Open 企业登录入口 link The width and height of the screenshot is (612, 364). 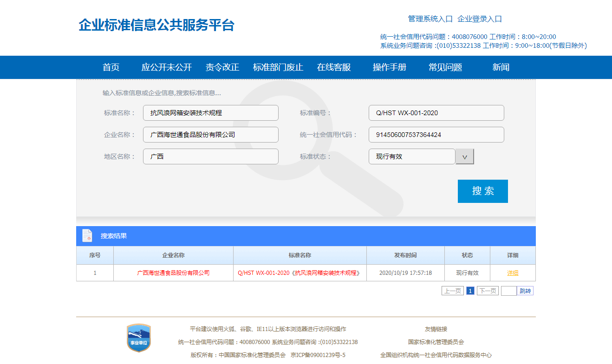480,19
